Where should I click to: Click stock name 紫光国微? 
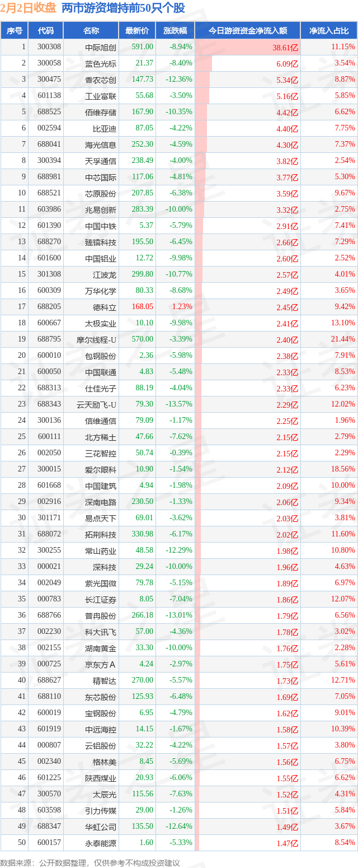[x=101, y=583]
